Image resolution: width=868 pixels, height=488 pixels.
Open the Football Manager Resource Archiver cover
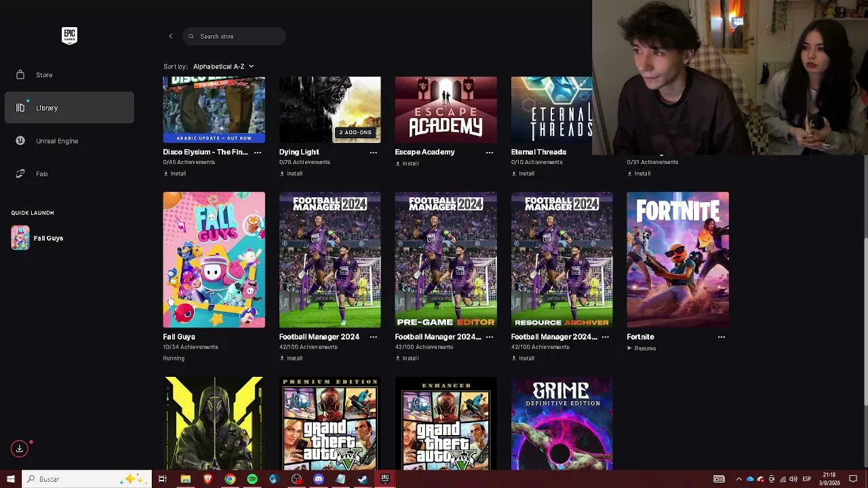561,260
